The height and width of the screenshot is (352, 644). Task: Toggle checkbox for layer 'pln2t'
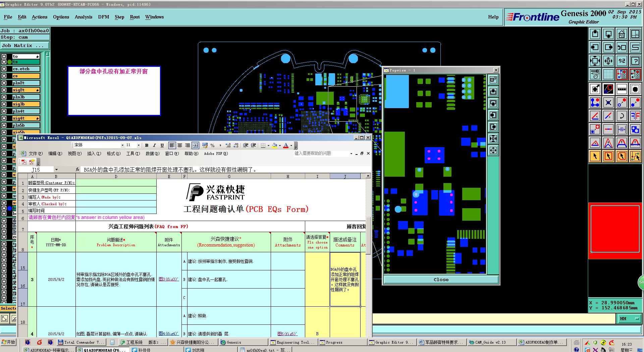4,83
